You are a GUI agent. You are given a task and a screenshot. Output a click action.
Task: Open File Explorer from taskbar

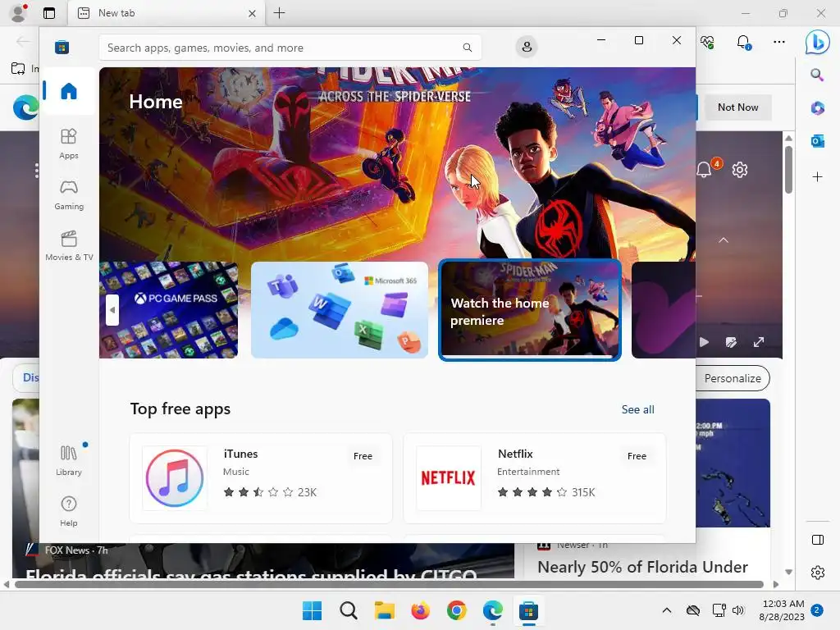click(x=384, y=610)
